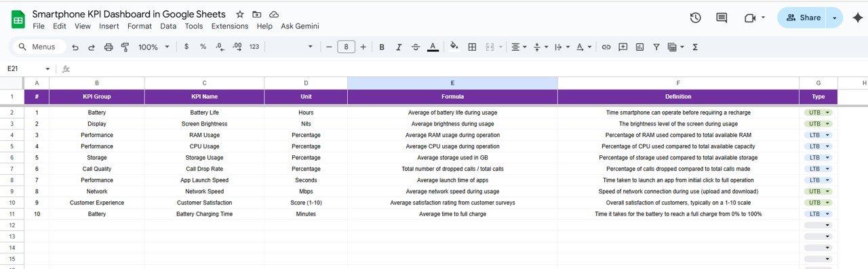868x269 pixels.
Task: Toggle bold formatting
Action: (x=382, y=47)
